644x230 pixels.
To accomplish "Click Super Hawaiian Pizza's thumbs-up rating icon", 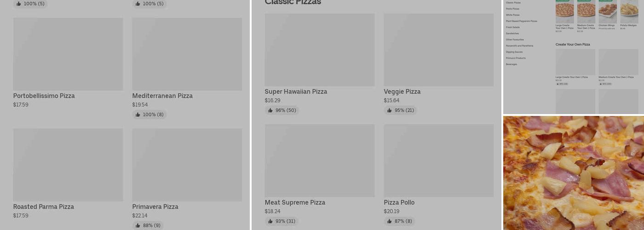I will point(270,110).
